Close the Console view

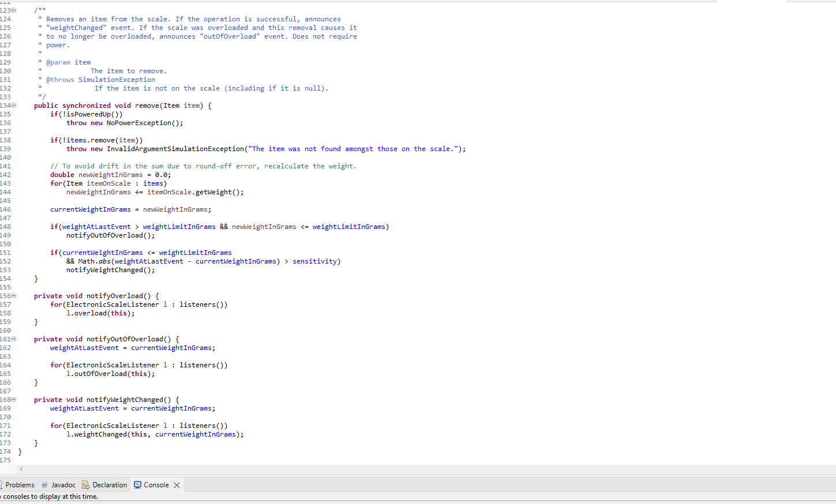pos(176,484)
